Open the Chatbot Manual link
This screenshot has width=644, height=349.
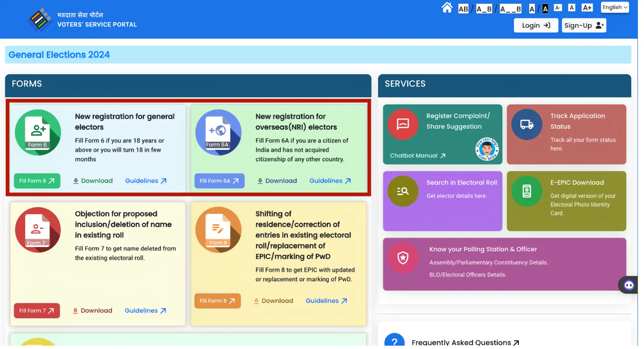tap(418, 156)
